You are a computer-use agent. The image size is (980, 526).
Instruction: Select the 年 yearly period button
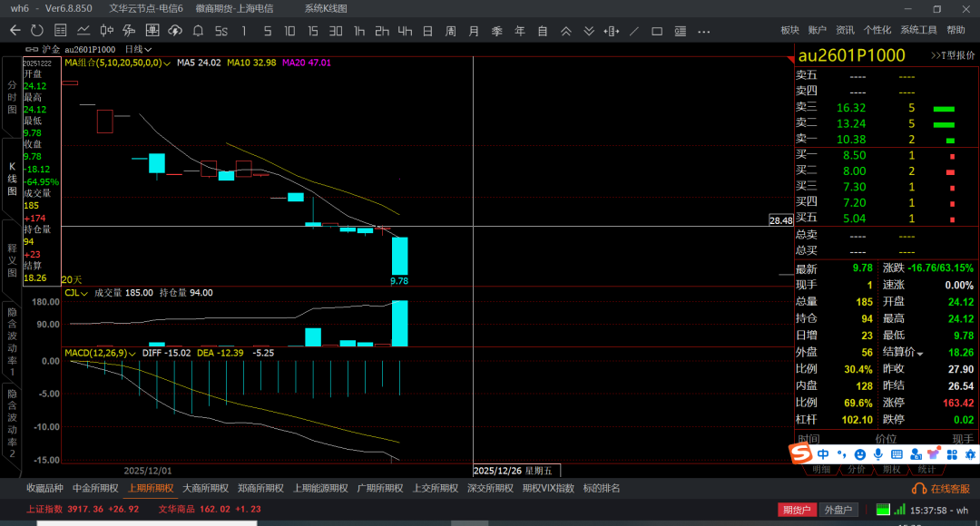coord(520,31)
